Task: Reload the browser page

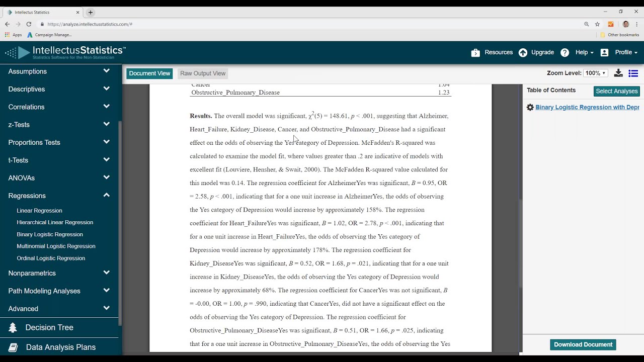Action: (x=29, y=24)
